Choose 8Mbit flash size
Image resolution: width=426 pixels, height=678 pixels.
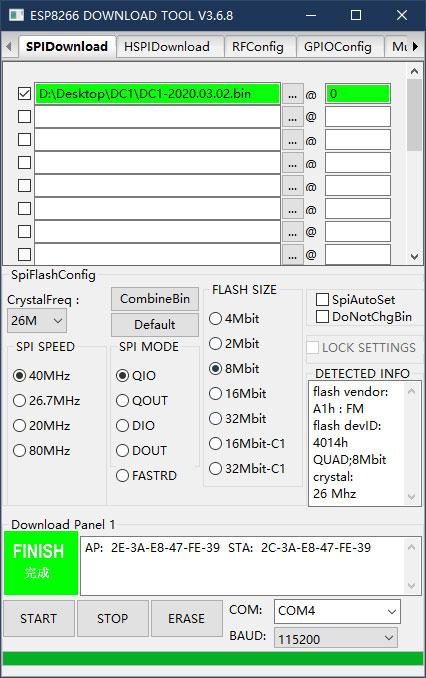tap(234, 368)
